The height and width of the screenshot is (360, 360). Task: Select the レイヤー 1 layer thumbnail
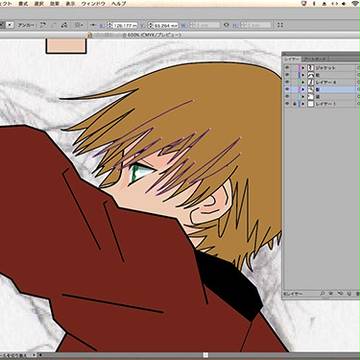coord(310,104)
